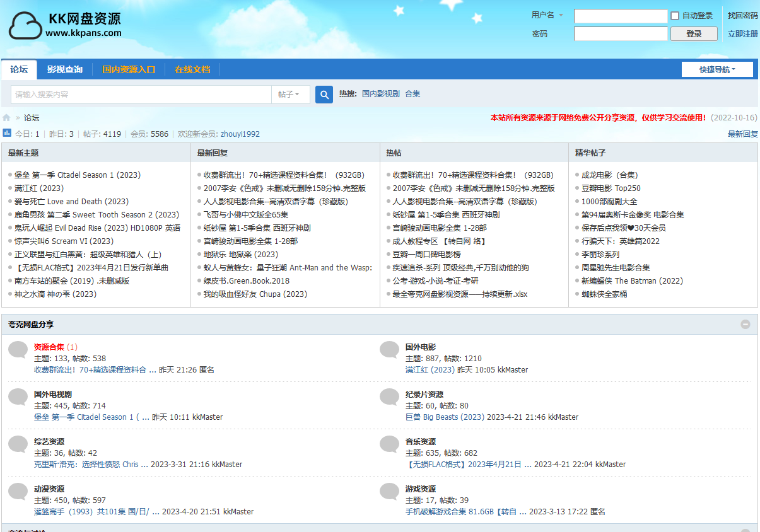Click the 动漫资源 forum bubble icon
This screenshot has height=532, width=760.
coord(18,492)
